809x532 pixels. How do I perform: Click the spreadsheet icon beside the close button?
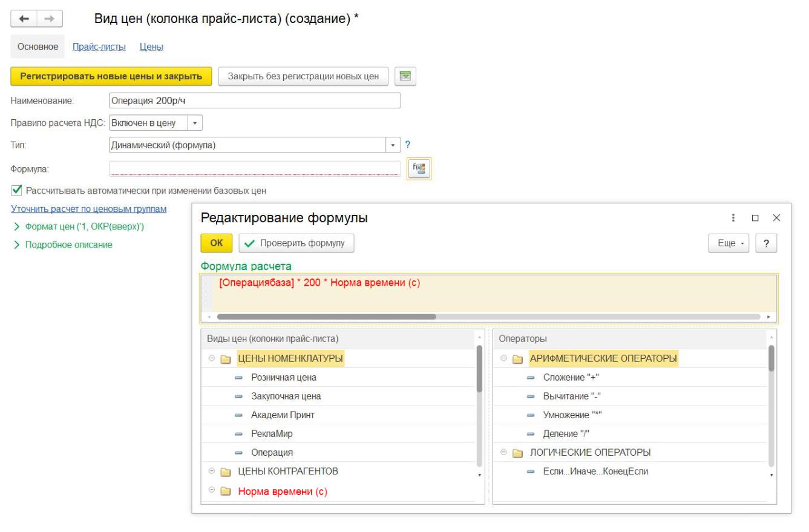coord(405,76)
